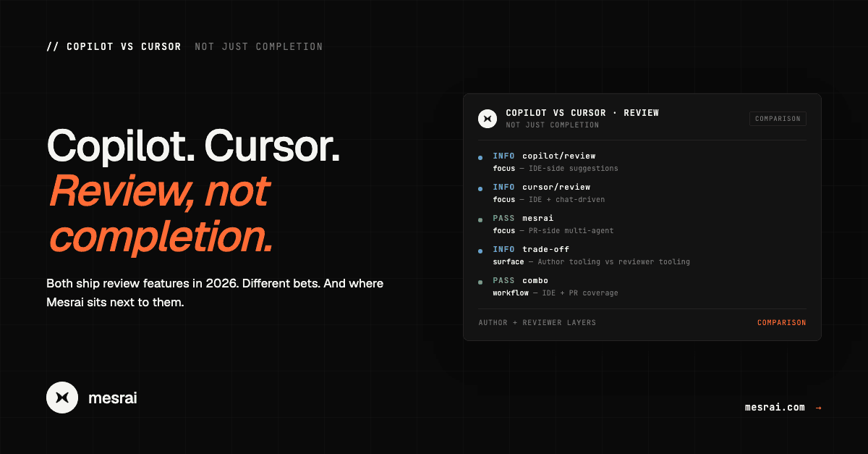Viewport: 868px width, 454px height.
Task: Click 'AUTHOR + REVIEWER LAYERS' footer text
Action: click(537, 323)
